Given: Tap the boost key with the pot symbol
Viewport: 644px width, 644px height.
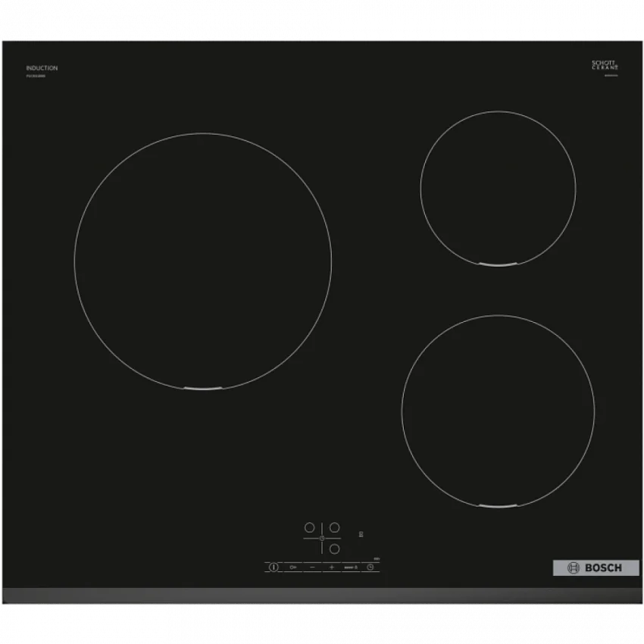Looking at the screenshot, I should (x=351, y=567).
